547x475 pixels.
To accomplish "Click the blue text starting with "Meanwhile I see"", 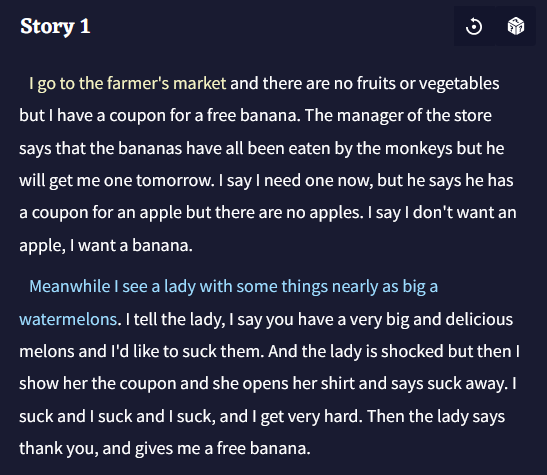I will [233, 287].
